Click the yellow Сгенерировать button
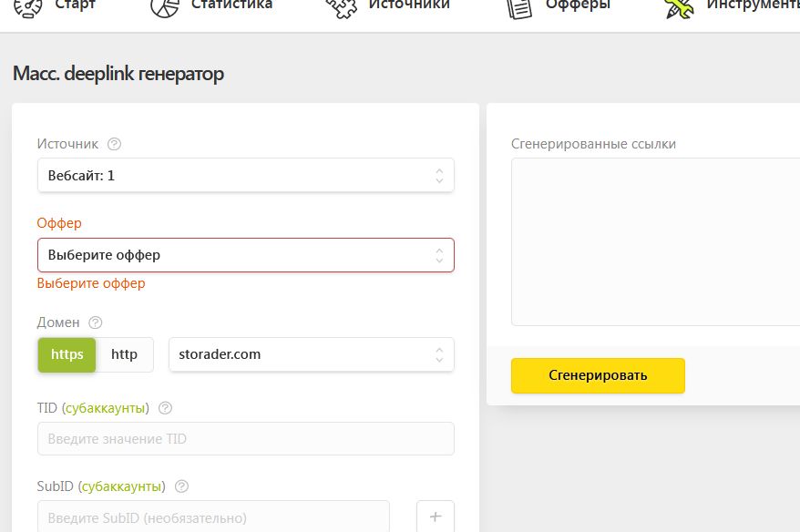The height and width of the screenshot is (532, 800). tap(598, 375)
